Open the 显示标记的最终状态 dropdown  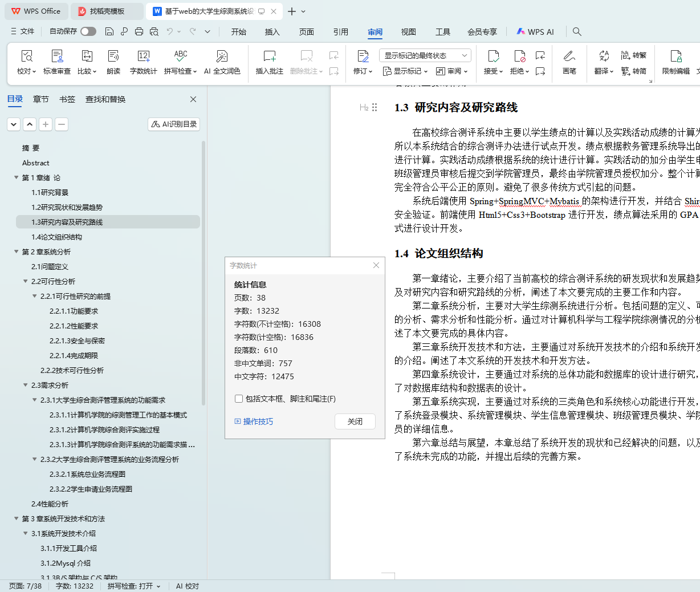point(425,55)
